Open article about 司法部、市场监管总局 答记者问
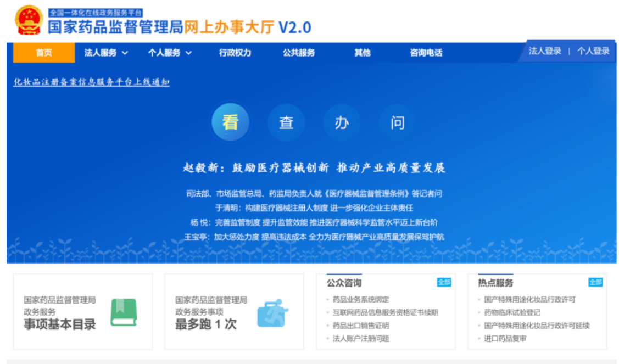619x364 pixels. (314, 193)
